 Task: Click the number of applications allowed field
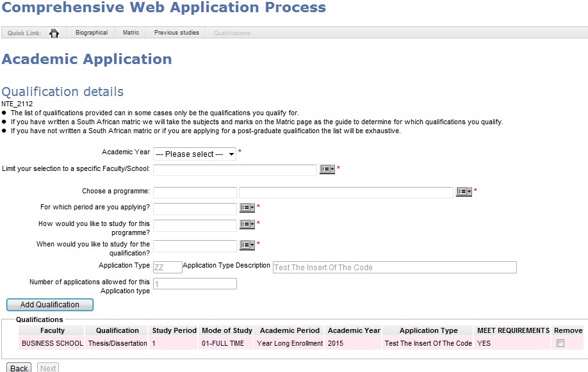[x=195, y=283]
